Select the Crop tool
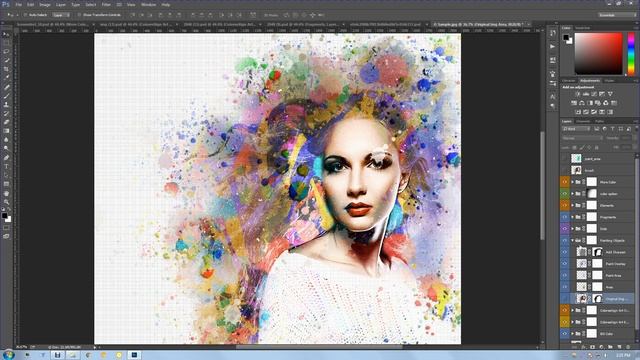 tap(6, 69)
